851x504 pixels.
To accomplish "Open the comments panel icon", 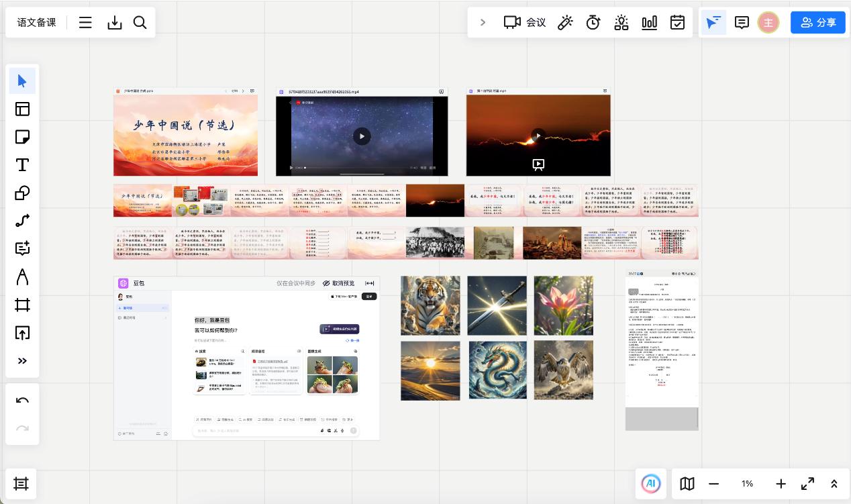I will click(x=742, y=22).
